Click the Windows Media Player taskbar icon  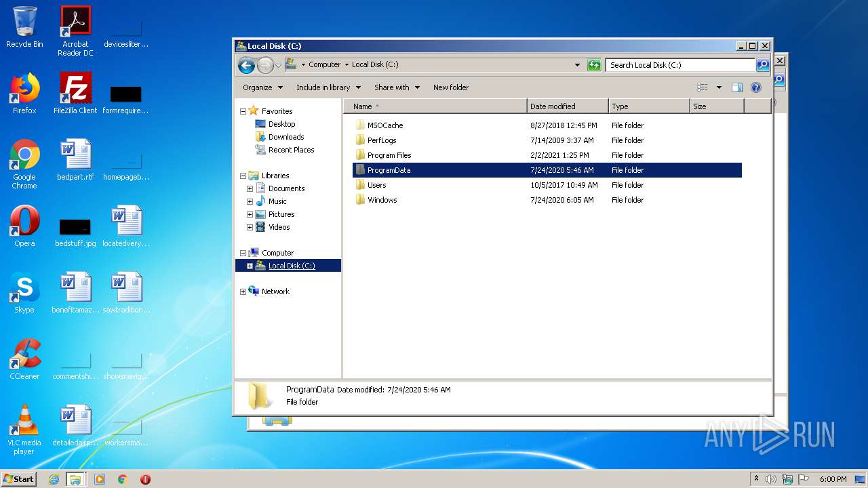coord(100,479)
